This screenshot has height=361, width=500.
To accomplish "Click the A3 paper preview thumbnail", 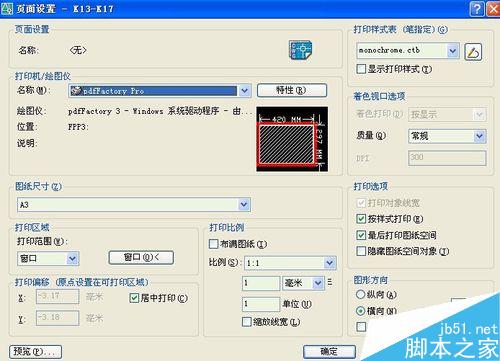I will point(292,139).
